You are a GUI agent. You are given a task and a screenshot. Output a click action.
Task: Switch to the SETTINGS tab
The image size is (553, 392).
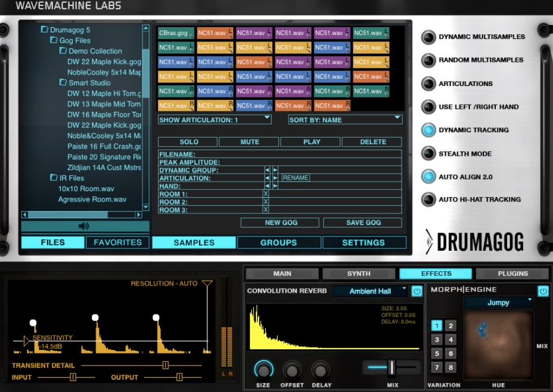(x=364, y=242)
